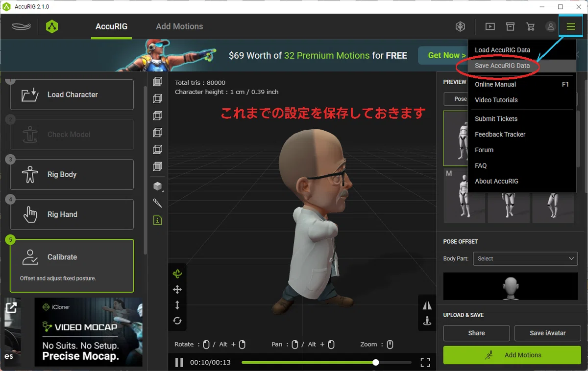Viewport: 588px width, 371px height.
Task: Click the head body part preview image
Action: pos(511,286)
